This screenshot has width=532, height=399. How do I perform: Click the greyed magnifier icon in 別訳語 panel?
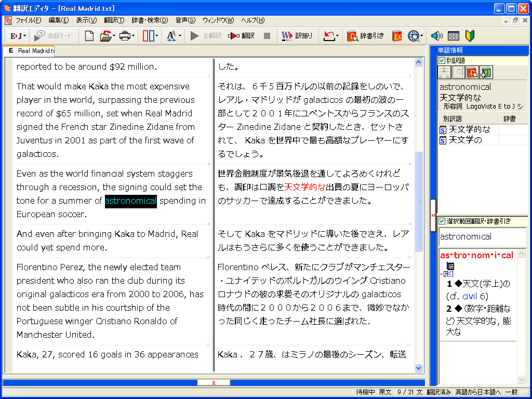click(458, 72)
